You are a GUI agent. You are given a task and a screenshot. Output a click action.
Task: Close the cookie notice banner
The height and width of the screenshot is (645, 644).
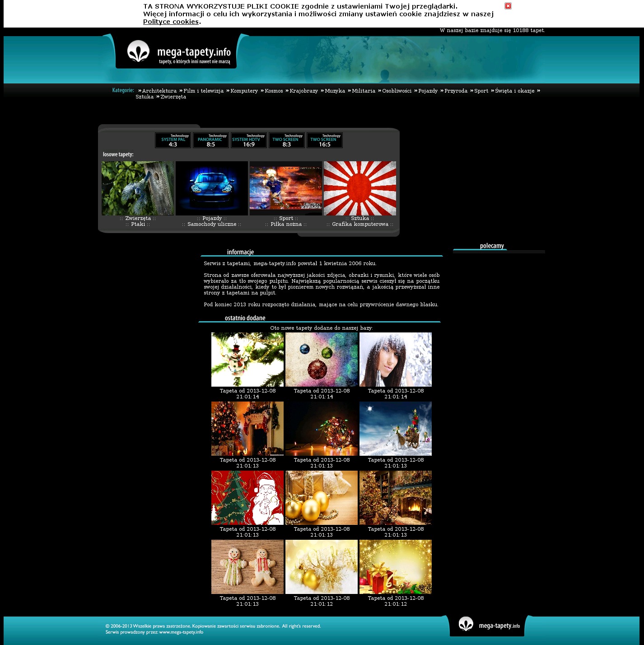click(508, 6)
